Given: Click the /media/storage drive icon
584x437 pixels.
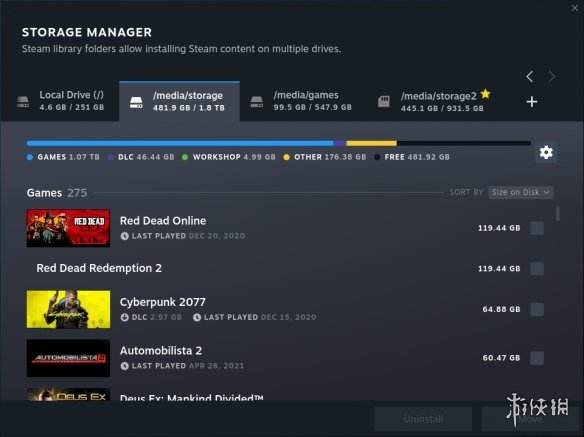Looking at the screenshot, I should pos(136,102).
